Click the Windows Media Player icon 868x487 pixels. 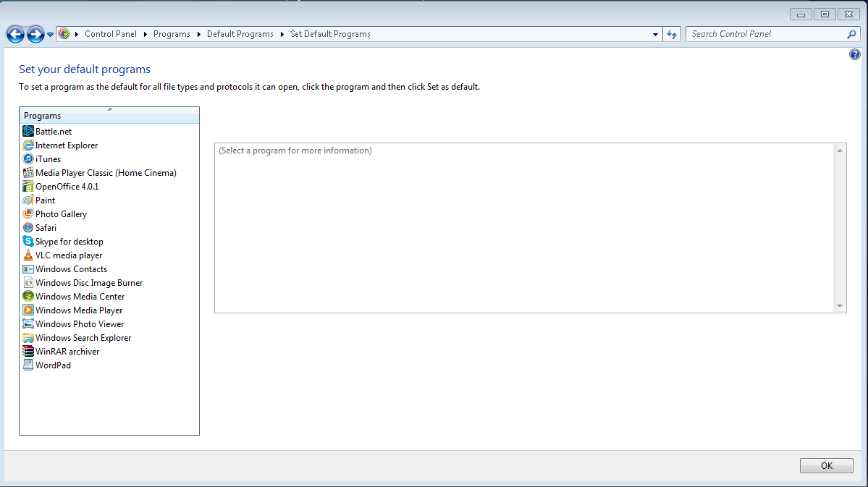point(28,310)
